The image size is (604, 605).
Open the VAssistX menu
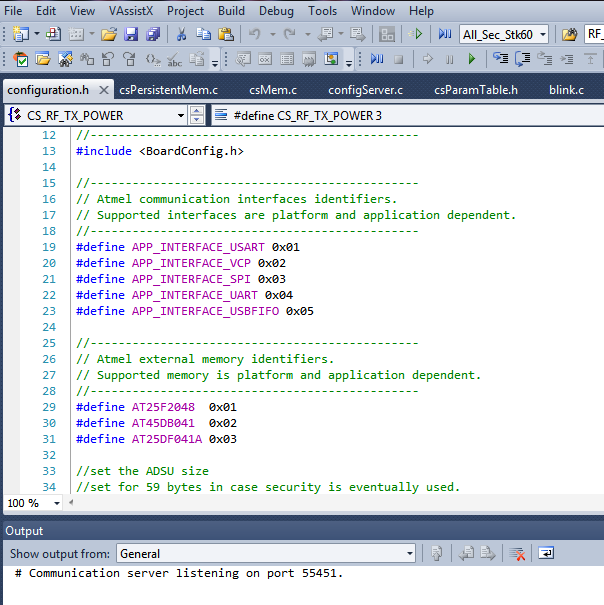click(x=130, y=11)
